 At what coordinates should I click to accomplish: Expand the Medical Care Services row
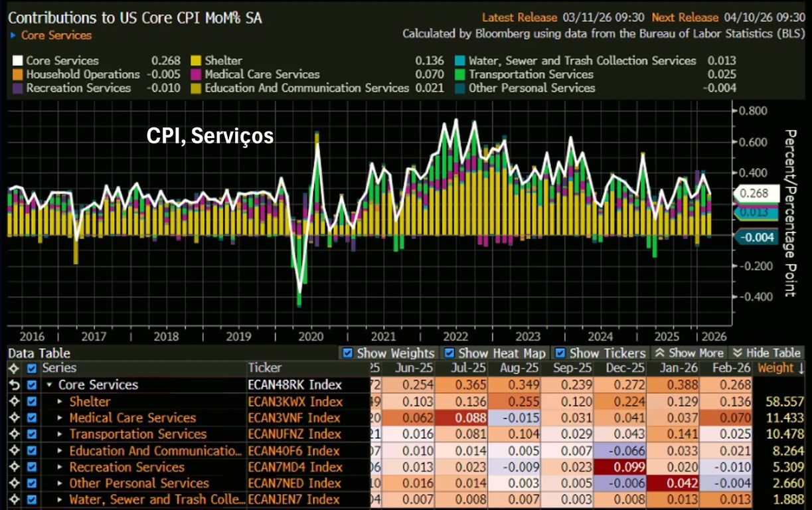click(60, 418)
